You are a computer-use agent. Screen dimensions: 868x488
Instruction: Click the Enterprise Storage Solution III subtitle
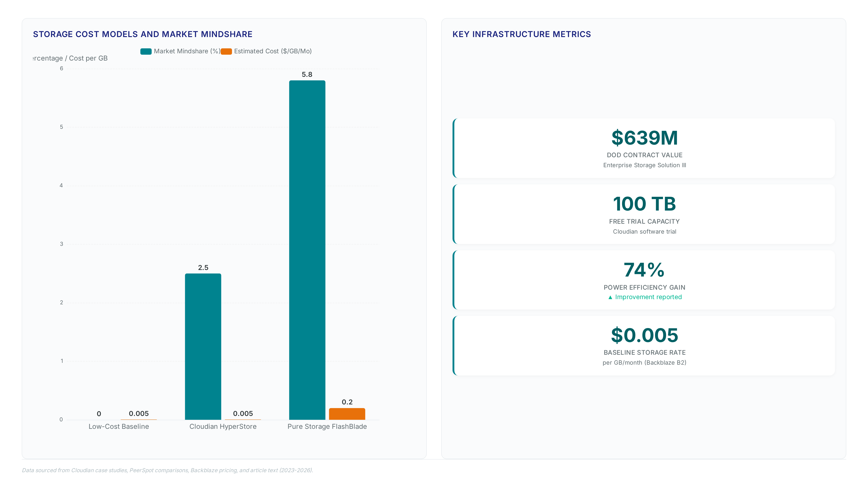point(644,165)
